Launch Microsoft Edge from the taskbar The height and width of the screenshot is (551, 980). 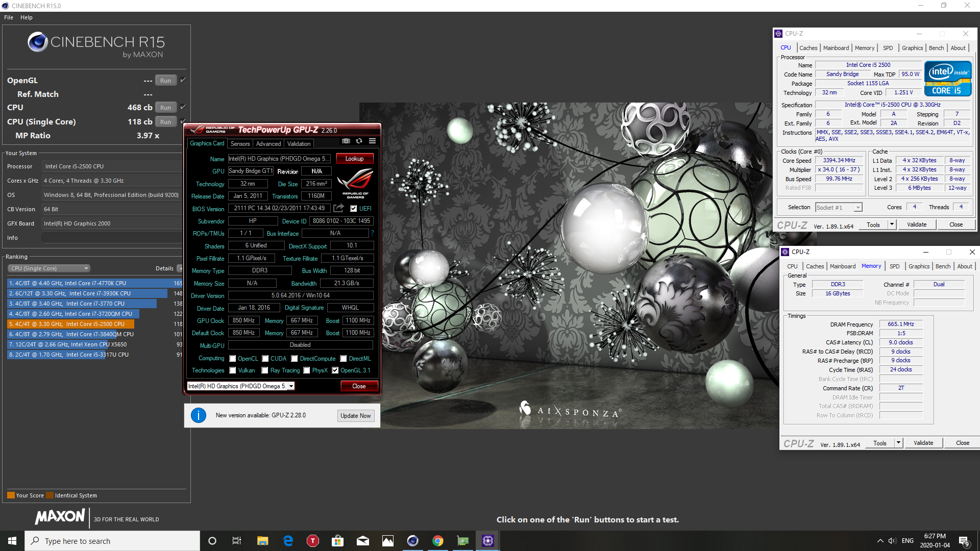coord(288,541)
